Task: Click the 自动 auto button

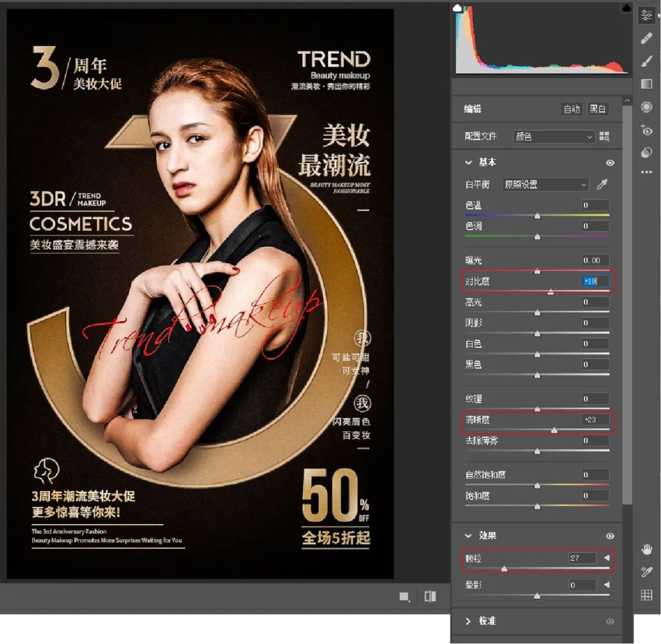Action: 572,109
